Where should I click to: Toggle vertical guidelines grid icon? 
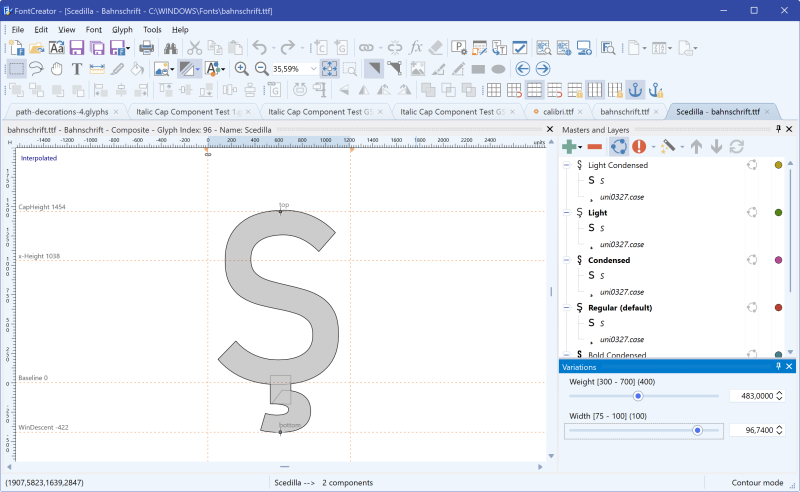pos(595,90)
